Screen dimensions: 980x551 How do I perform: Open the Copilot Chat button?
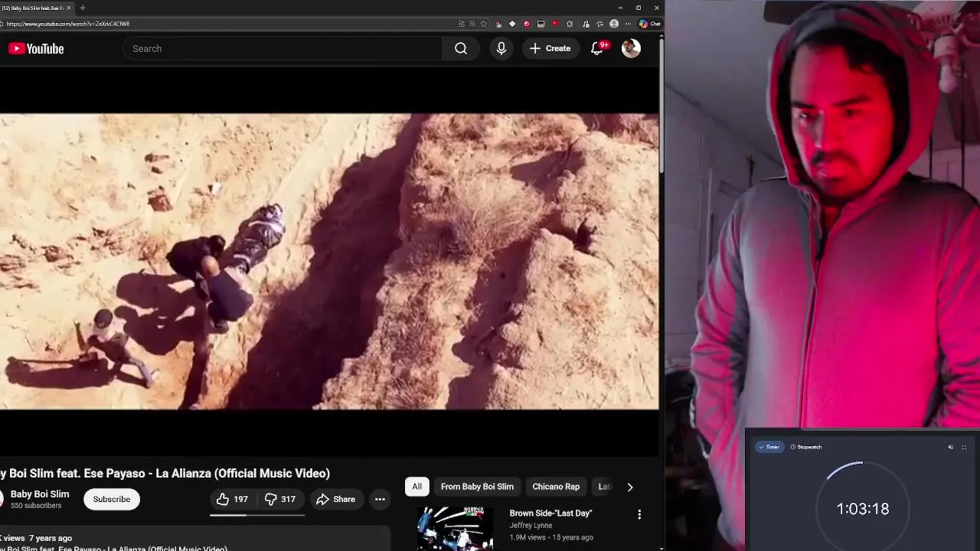(650, 24)
